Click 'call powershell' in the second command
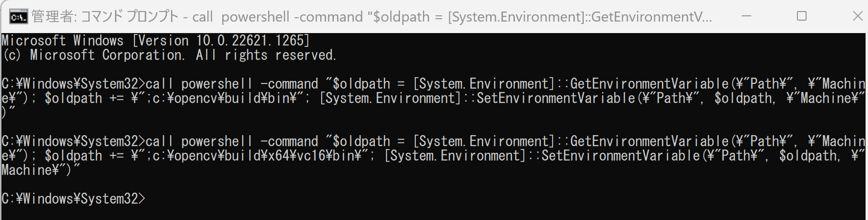Viewport: 868px width, 220px height. [199, 141]
